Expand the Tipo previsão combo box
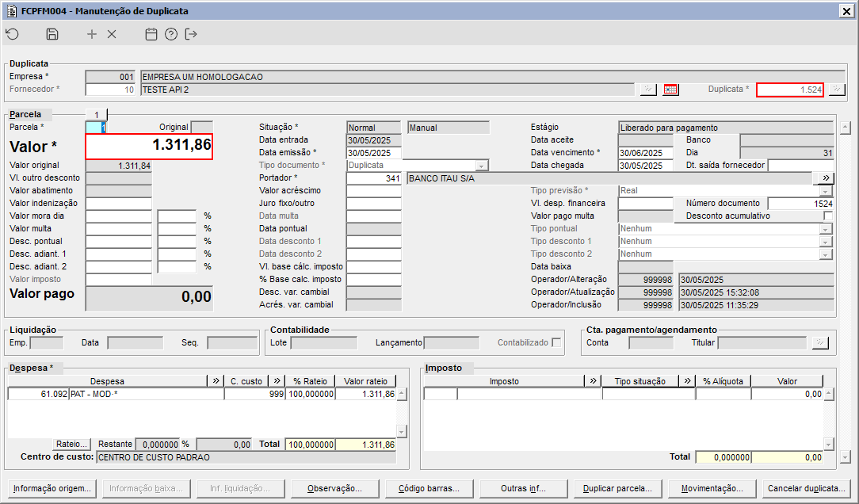The width and height of the screenshot is (859, 504). pyautogui.click(x=827, y=191)
